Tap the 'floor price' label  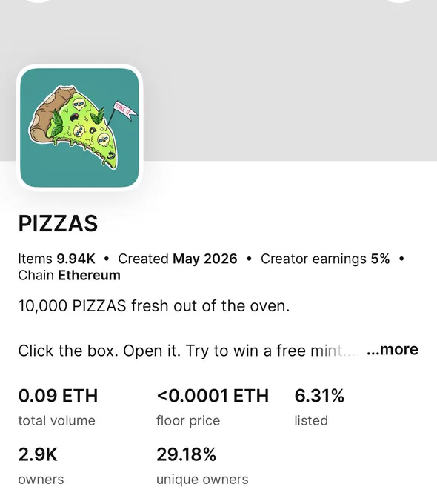click(x=188, y=421)
